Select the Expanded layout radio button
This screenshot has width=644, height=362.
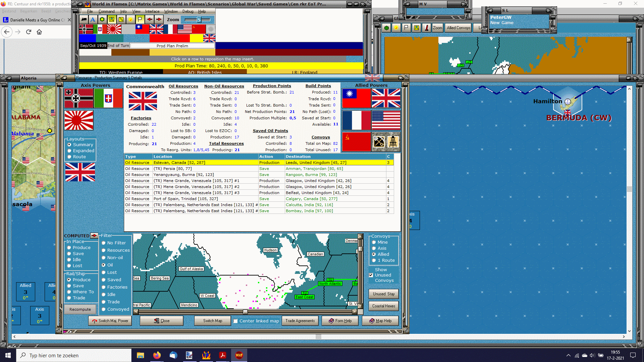(x=69, y=151)
